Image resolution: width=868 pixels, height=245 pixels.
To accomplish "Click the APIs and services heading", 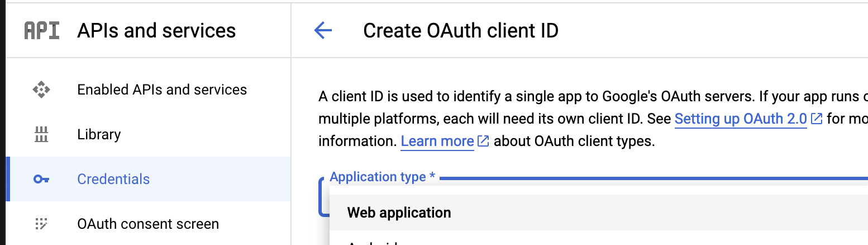I will (156, 30).
